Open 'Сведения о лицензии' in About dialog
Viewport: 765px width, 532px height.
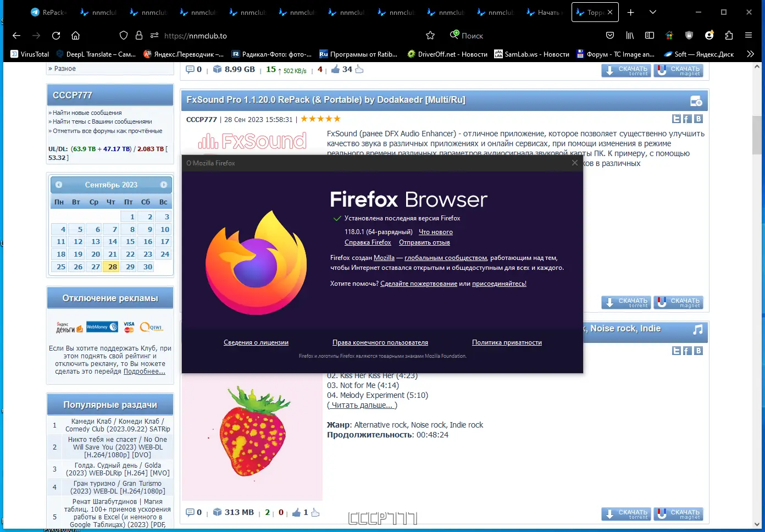tap(256, 342)
